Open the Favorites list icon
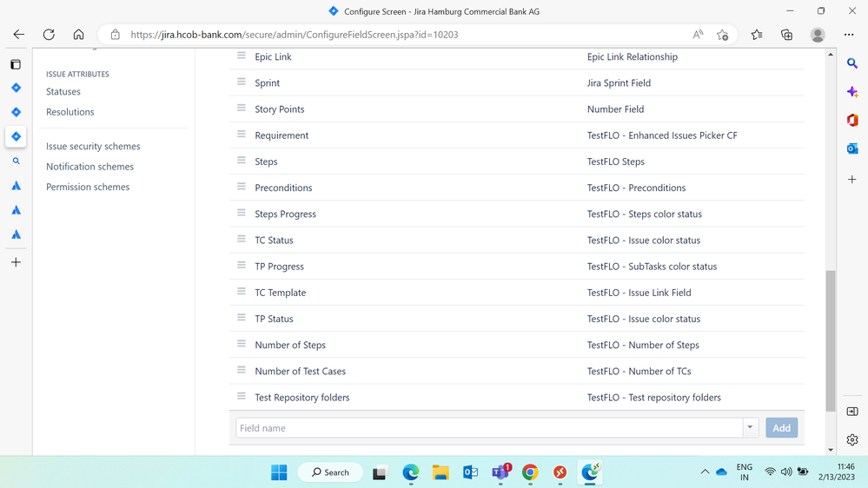868x488 pixels. pyautogui.click(x=757, y=35)
